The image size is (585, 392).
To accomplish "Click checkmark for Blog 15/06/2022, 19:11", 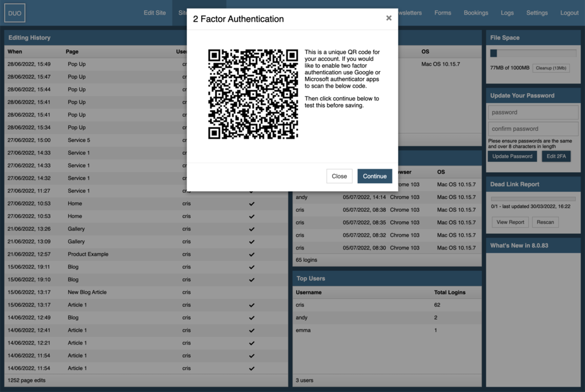I will [252, 267].
